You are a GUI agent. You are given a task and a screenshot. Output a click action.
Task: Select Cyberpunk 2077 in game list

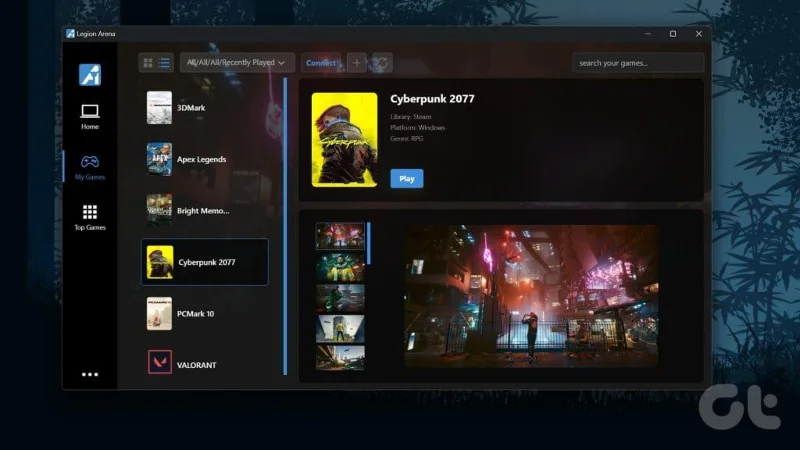[x=205, y=262]
